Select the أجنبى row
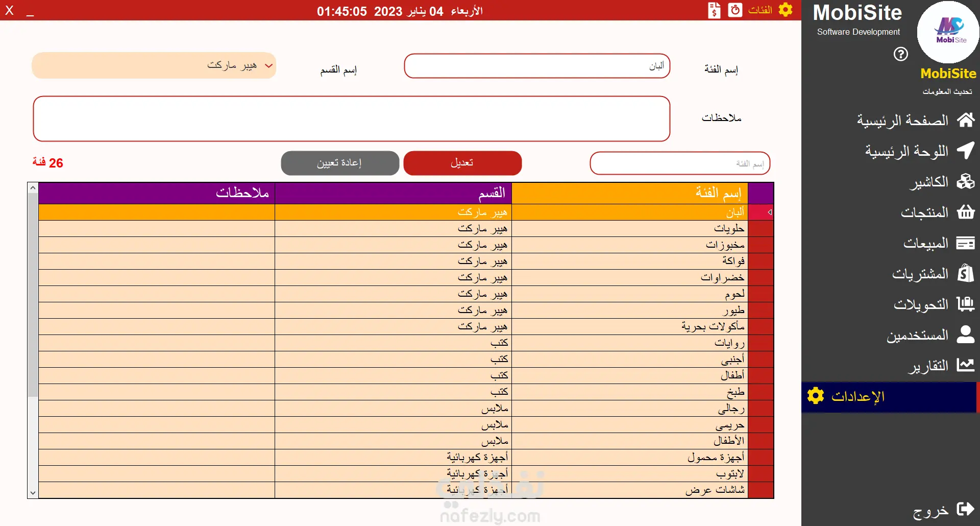980x526 pixels. 406,359
